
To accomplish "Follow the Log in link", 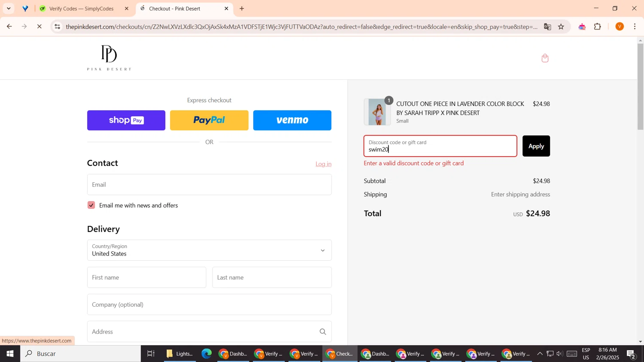I will [x=323, y=164].
